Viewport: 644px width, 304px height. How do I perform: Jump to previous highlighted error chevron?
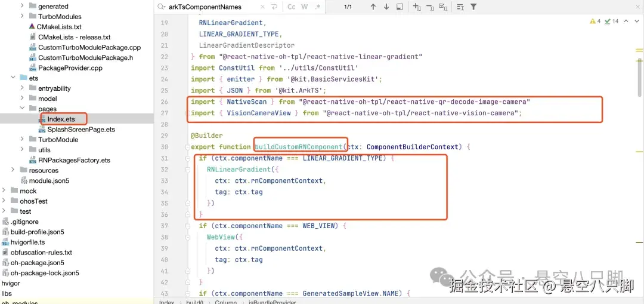pyautogui.click(x=626, y=21)
